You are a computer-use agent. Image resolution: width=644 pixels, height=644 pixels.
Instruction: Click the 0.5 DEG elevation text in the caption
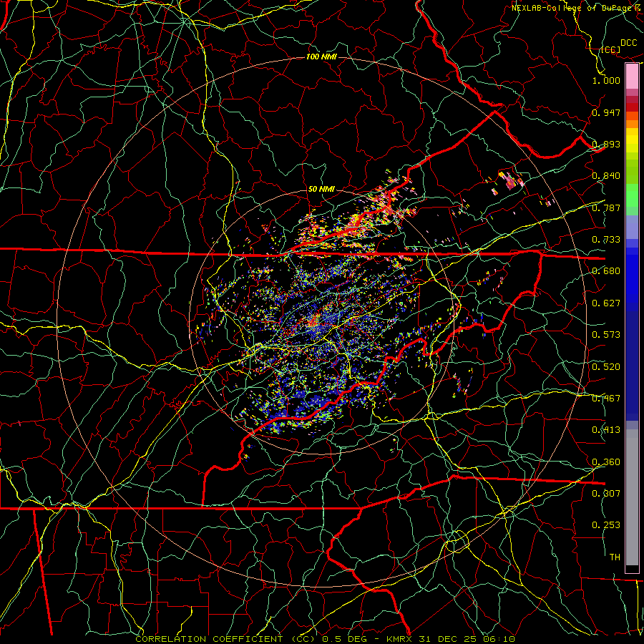pyautogui.click(x=345, y=639)
